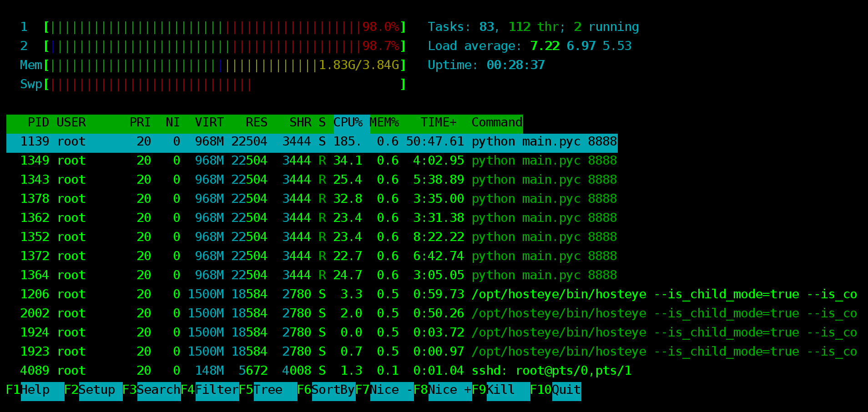Sort by the CPU% column header
This screenshot has width=868, height=412.
point(348,123)
